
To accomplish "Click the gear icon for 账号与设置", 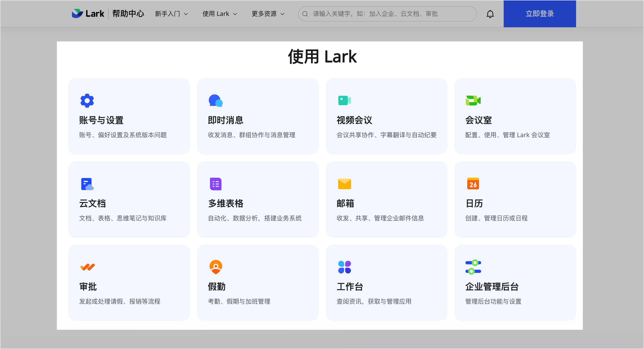I will 87,101.
